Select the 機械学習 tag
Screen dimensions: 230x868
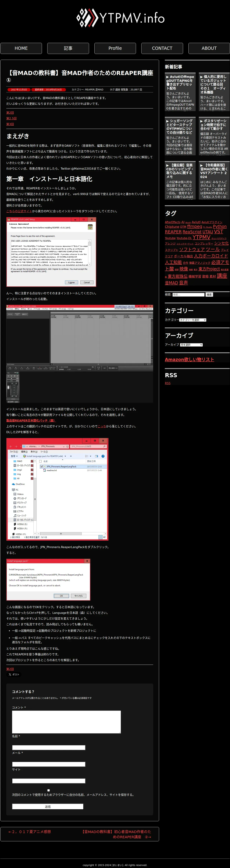click(x=195, y=276)
